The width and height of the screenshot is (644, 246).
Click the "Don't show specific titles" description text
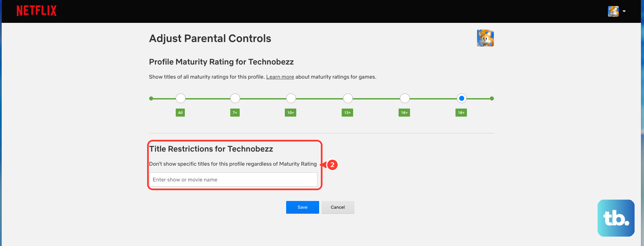coord(233,164)
